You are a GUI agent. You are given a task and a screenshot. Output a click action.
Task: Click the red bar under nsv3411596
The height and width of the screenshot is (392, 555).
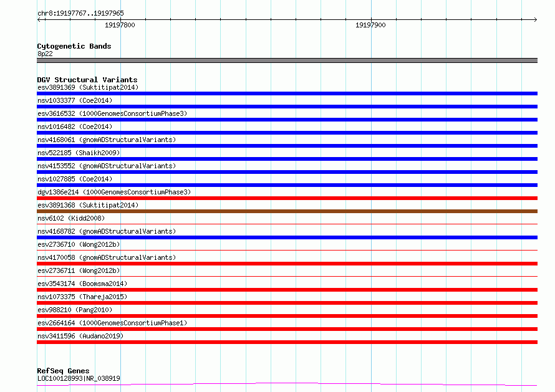coord(287,342)
